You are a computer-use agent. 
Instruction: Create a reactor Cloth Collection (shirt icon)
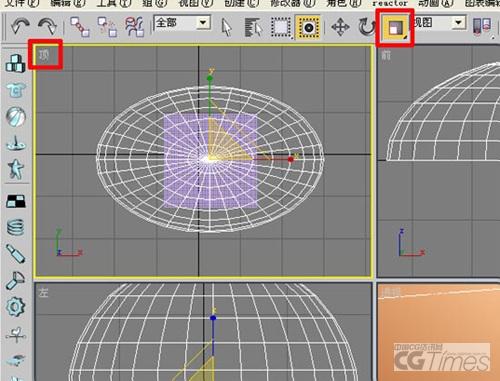pyautogui.click(x=15, y=90)
